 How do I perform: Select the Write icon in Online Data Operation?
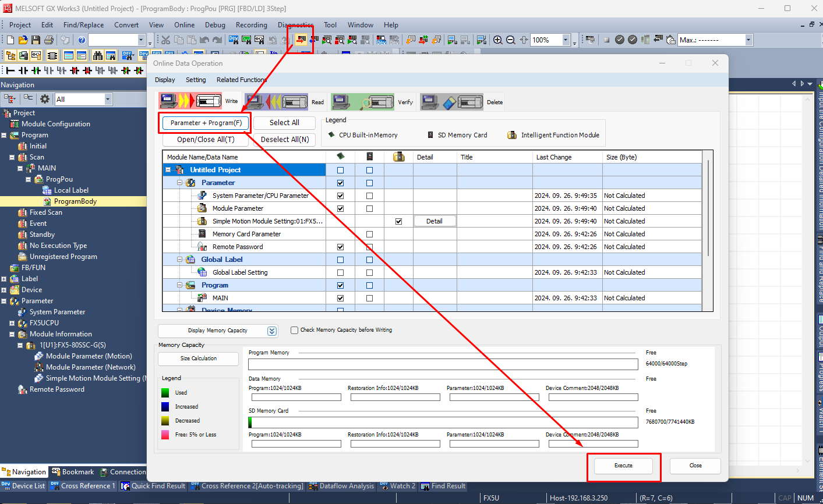(x=190, y=101)
